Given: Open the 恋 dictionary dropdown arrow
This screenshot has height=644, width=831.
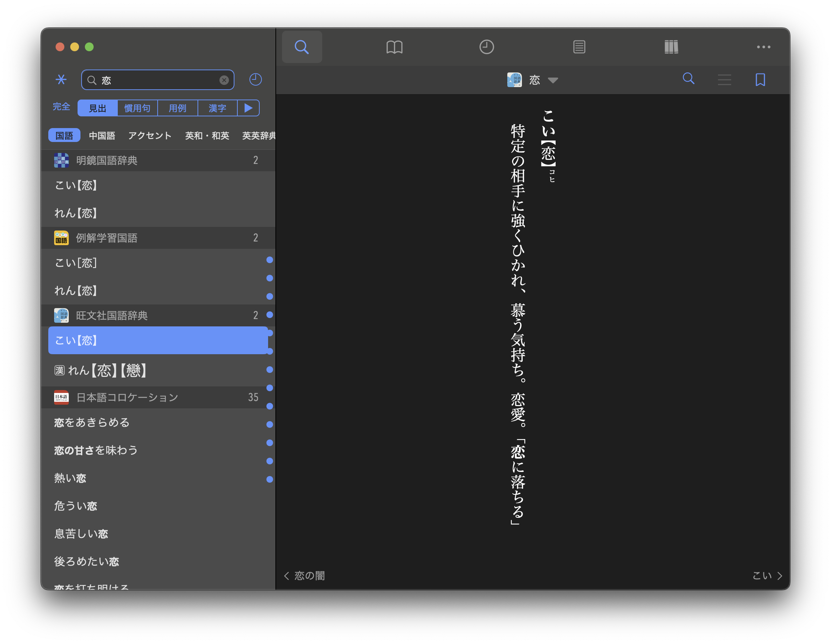Looking at the screenshot, I should tap(553, 80).
